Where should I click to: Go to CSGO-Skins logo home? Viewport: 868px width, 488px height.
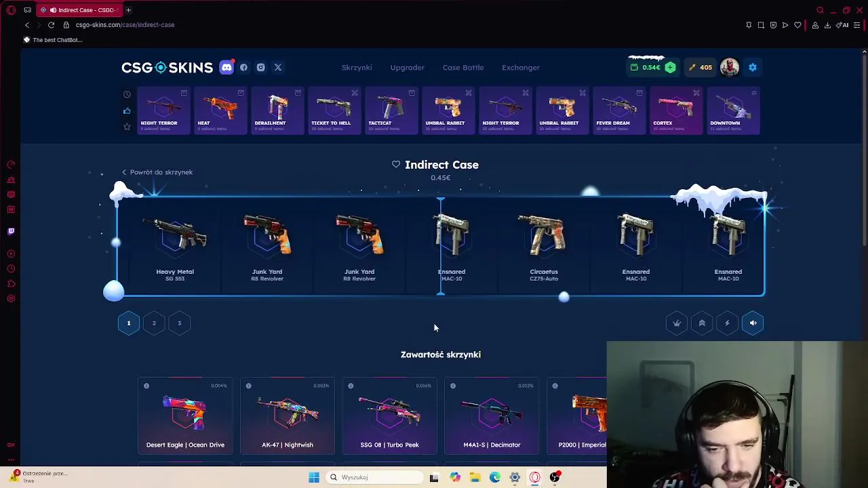coord(167,67)
